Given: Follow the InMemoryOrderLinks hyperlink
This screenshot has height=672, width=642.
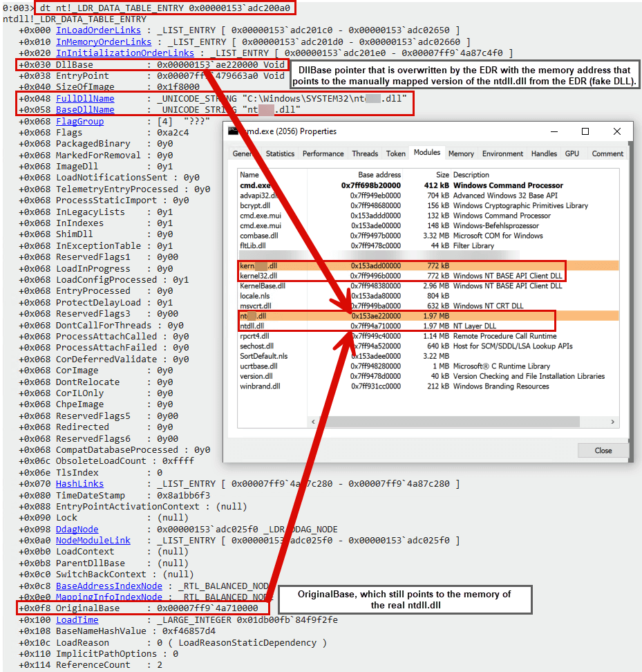Looking at the screenshot, I should point(104,41).
